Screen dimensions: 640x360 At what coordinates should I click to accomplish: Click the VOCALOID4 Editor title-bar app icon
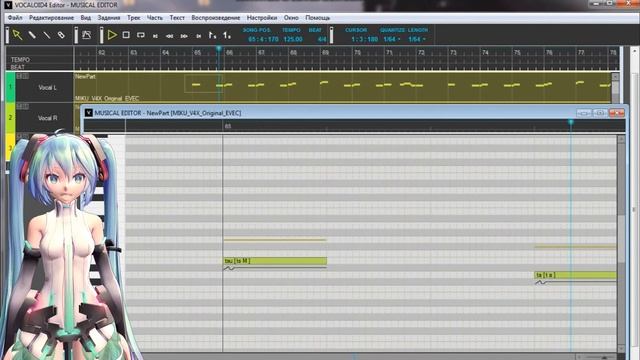click(x=8, y=5)
